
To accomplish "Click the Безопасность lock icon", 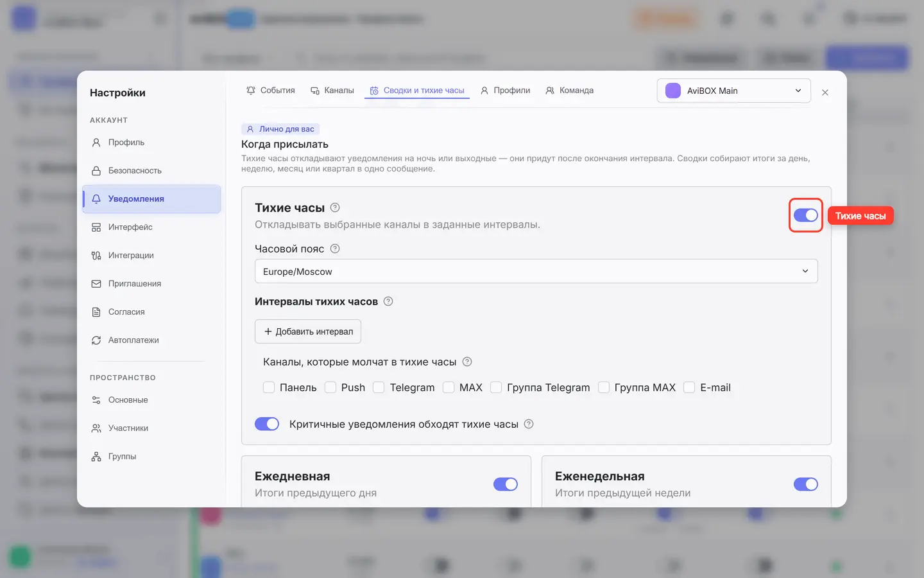I will [x=96, y=171].
